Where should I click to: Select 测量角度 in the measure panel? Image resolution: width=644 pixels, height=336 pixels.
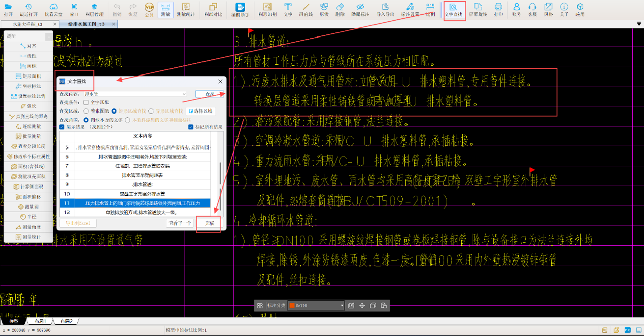pos(28,227)
